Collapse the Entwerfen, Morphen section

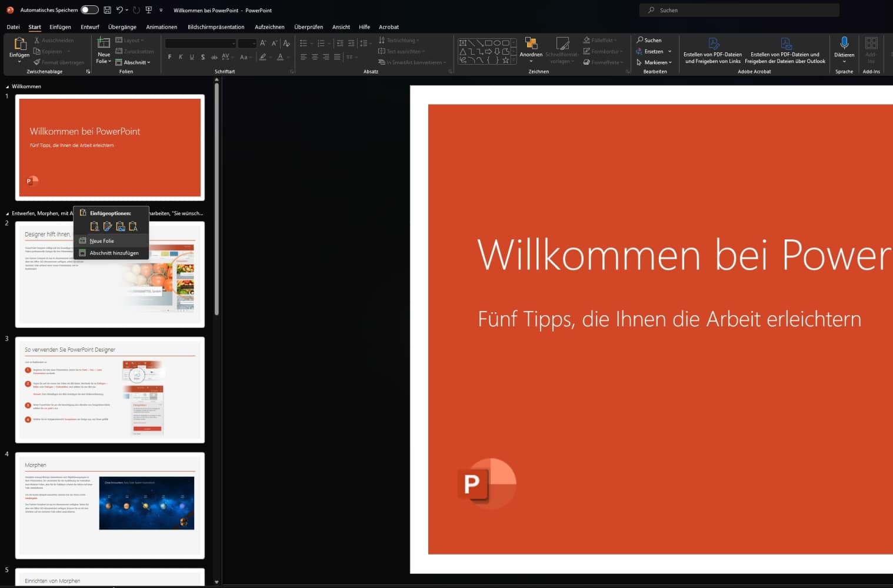pyautogui.click(x=7, y=213)
